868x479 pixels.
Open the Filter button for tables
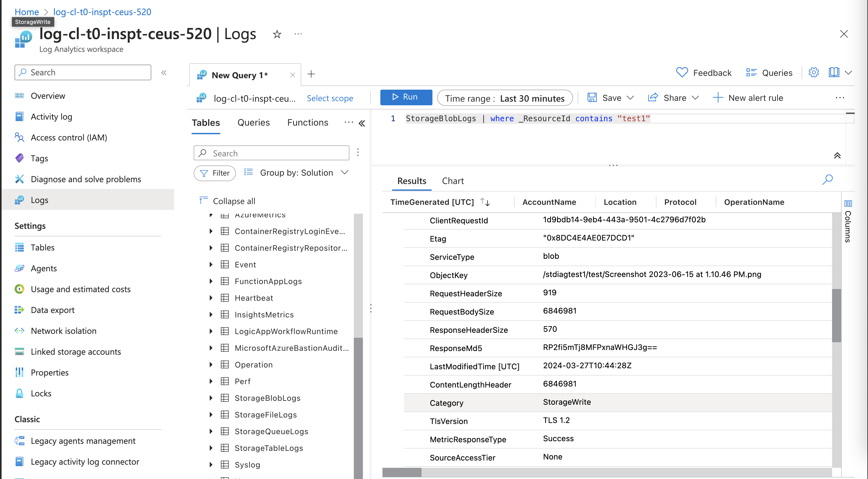(215, 173)
